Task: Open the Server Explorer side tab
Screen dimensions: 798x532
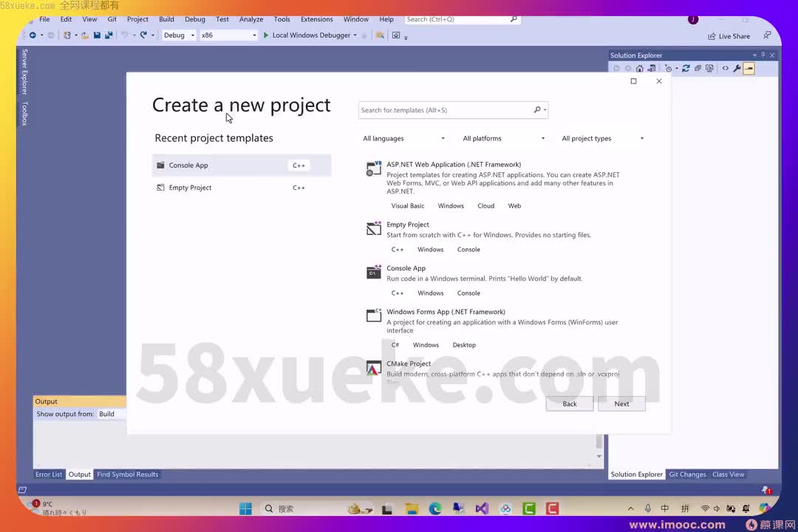Action: (x=24, y=72)
